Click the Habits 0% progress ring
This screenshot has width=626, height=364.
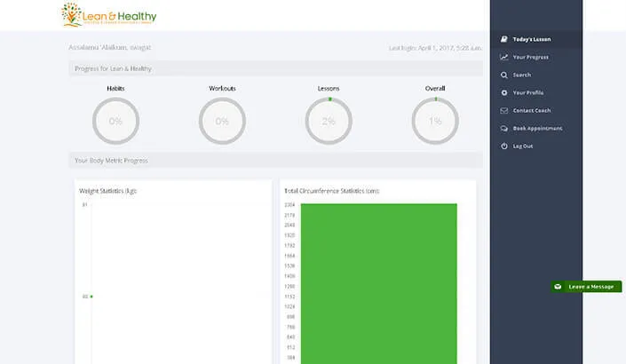(115, 121)
